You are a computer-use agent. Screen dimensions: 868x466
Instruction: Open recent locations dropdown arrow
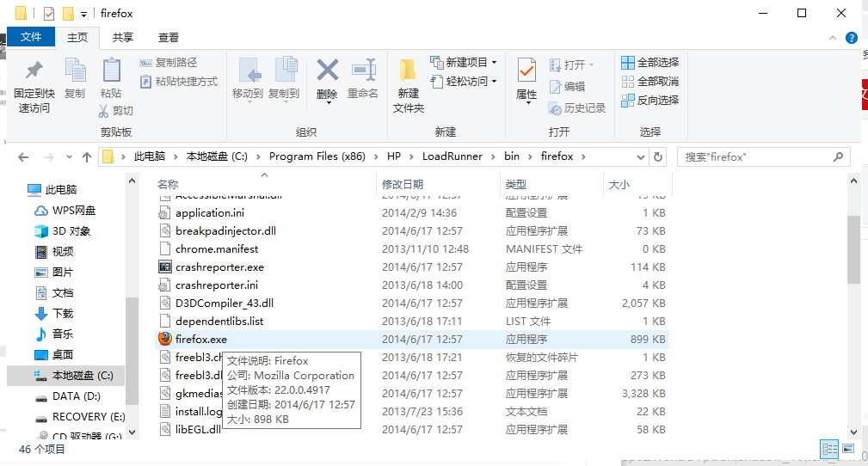pos(69,157)
